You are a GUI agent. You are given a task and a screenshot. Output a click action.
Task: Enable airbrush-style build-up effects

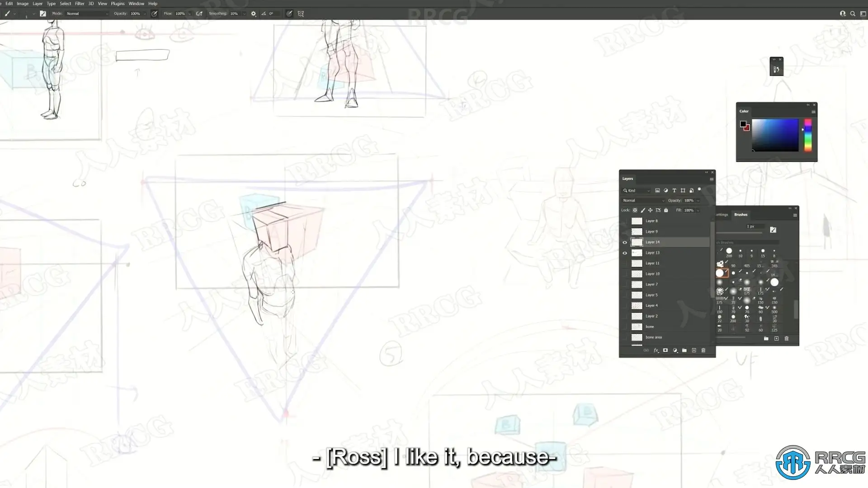[x=199, y=14]
